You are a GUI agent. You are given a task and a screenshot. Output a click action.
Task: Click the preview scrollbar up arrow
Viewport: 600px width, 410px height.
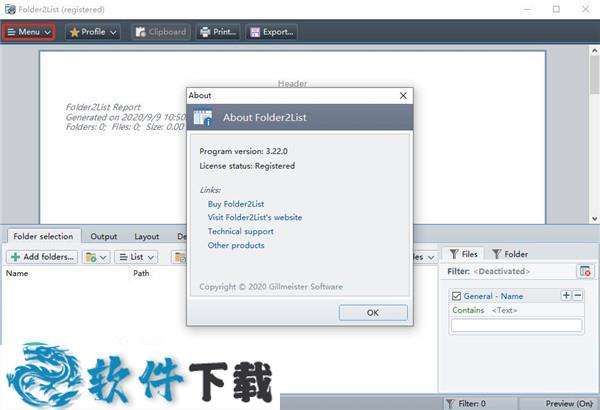coord(595,51)
